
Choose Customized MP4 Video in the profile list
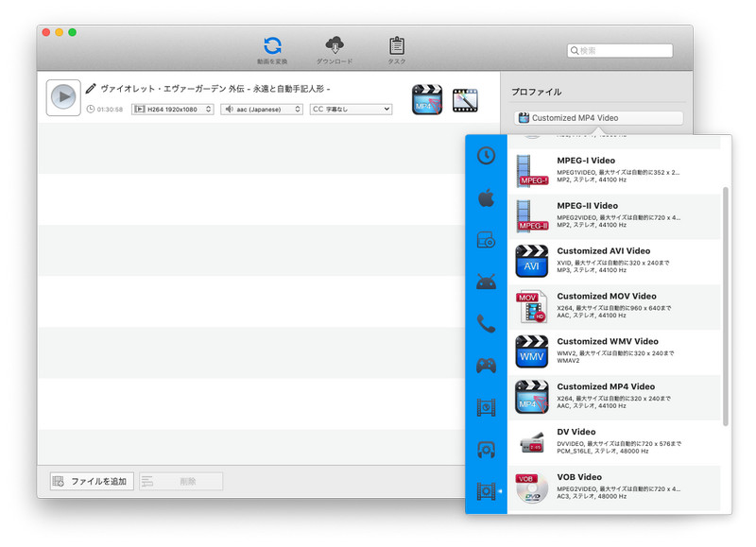pos(614,398)
